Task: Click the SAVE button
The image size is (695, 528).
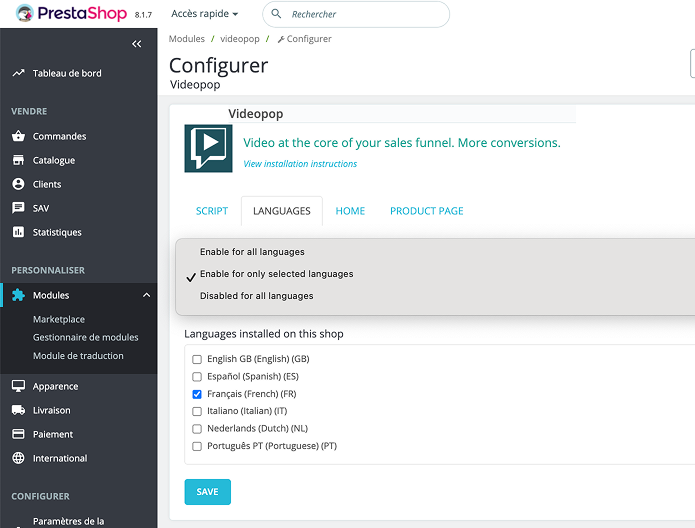Action: 207,492
